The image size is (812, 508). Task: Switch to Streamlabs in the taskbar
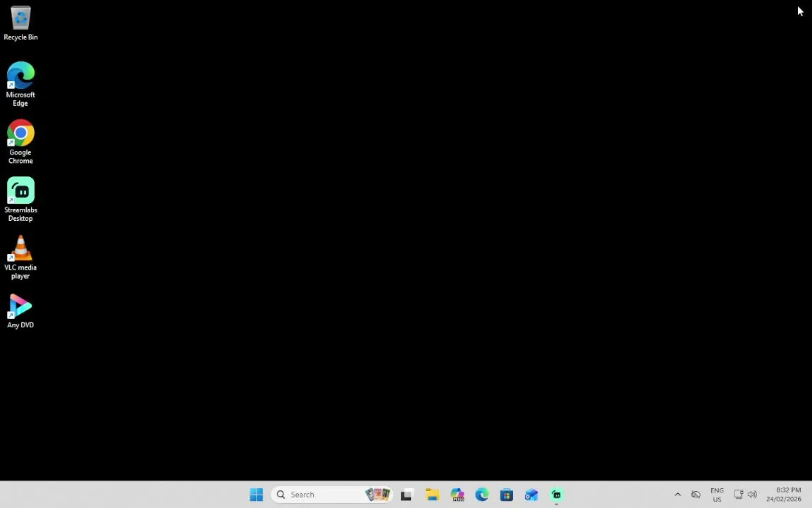557,495
